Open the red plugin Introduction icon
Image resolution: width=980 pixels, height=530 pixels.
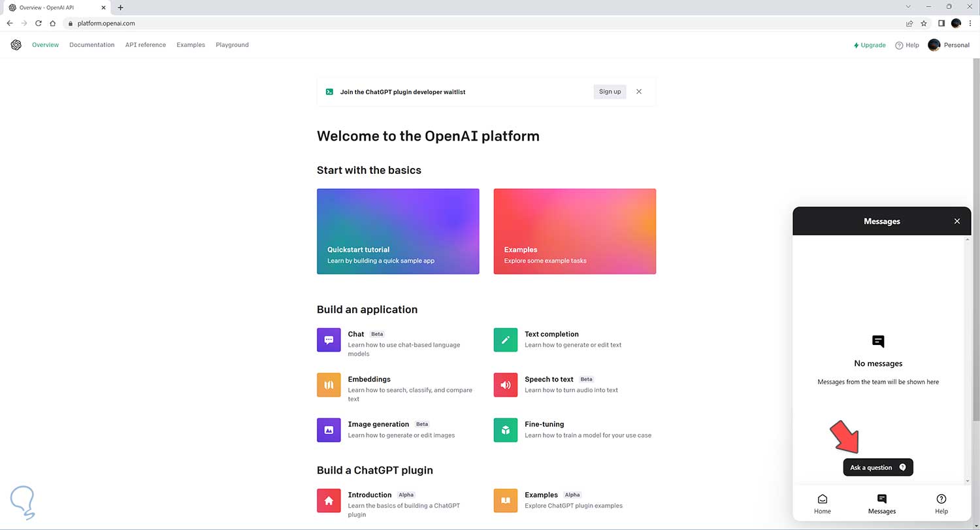click(x=329, y=501)
